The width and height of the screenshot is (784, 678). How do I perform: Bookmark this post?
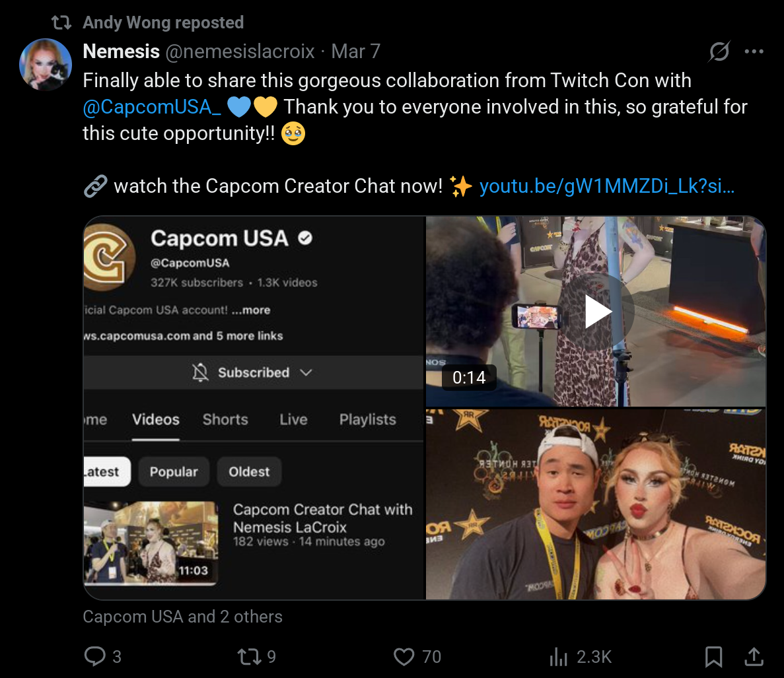pyautogui.click(x=713, y=656)
